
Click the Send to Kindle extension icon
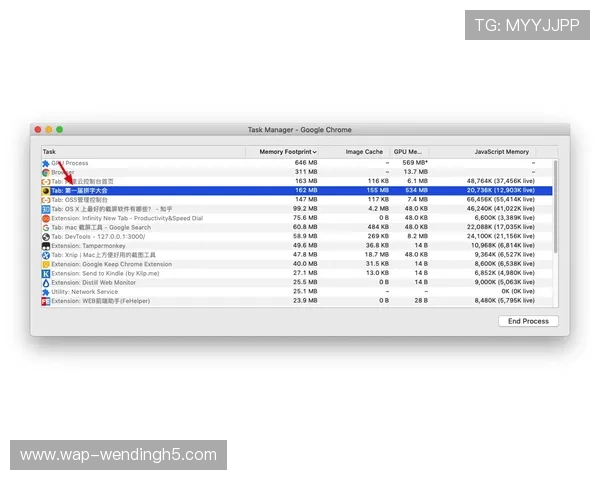(x=46, y=273)
